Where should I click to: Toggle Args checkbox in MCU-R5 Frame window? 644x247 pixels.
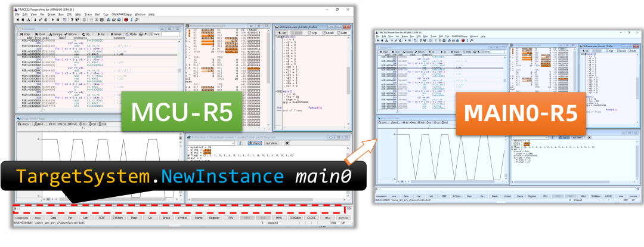point(309,33)
